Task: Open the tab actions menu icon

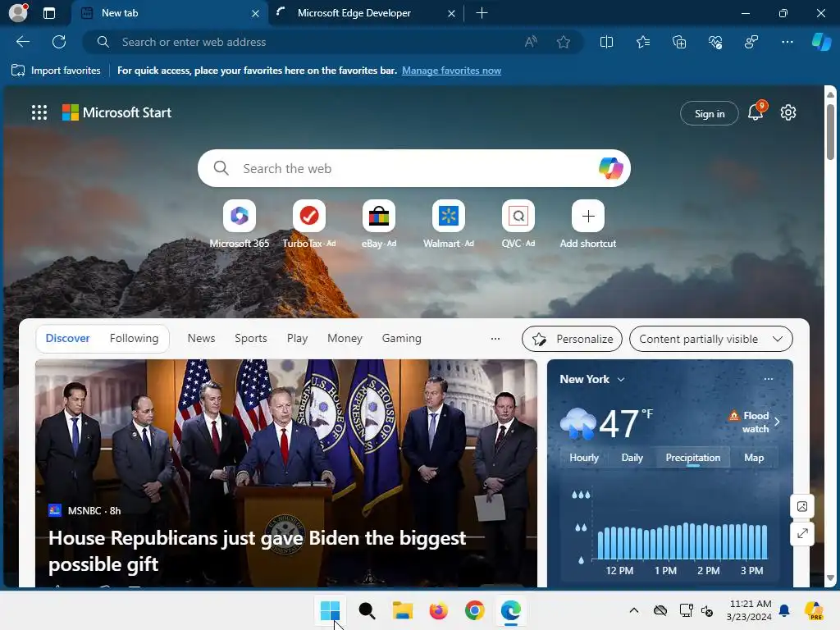Action: tap(49, 13)
